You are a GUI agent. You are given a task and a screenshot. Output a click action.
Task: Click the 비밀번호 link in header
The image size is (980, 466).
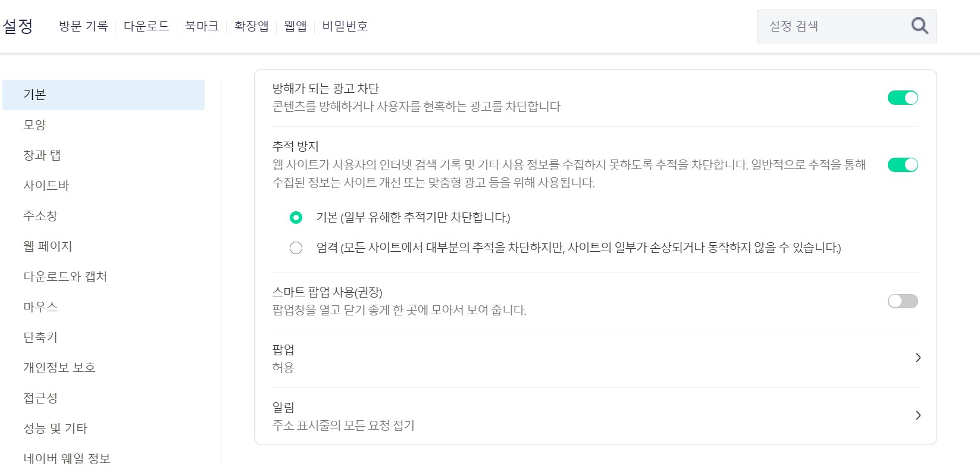[x=345, y=26]
